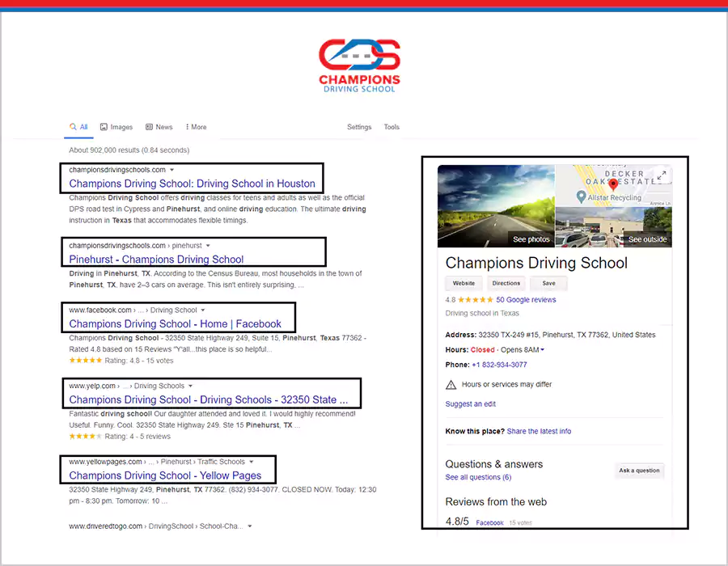Viewport: 728px width, 566px height.
Task: Open the Champions Driving School: Driving School in Houston result
Action: 193,184
